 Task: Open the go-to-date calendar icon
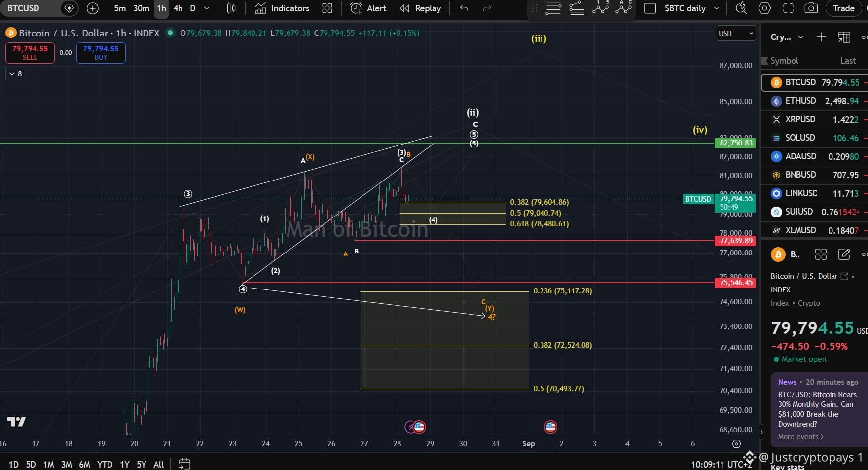click(184, 464)
